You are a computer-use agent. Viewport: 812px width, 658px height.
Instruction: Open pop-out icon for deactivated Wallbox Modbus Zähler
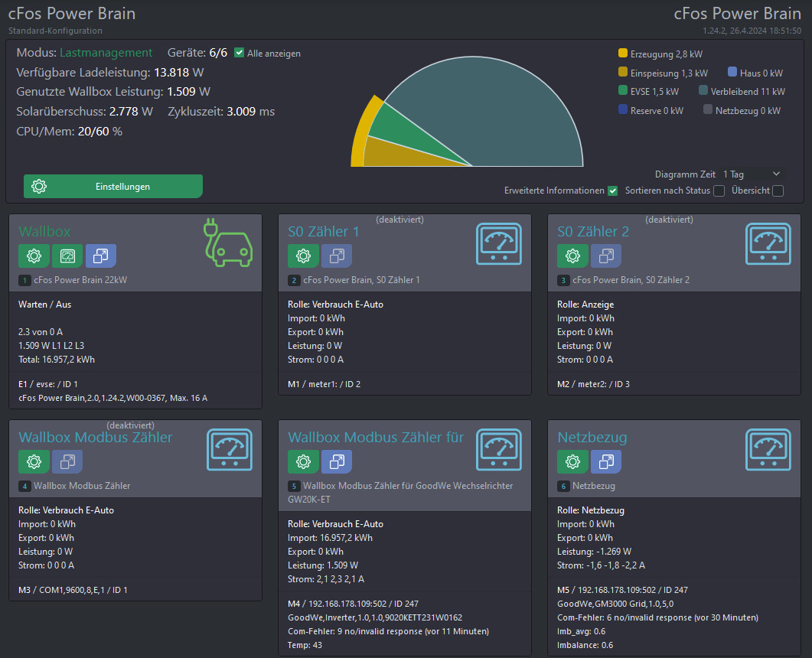click(67, 461)
